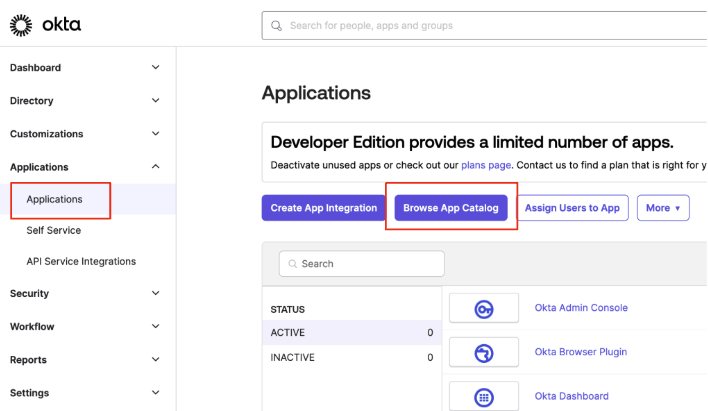Expand the Settings sidebar chevron
This screenshot has height=411, width=708.
[155, 392]
